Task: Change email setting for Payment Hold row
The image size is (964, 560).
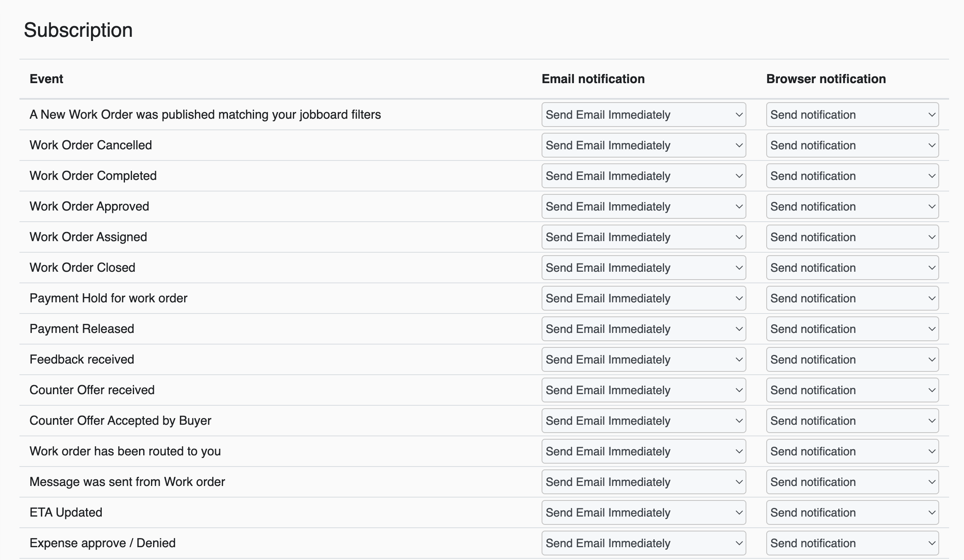Action: pyautogui.click(x=643, y=298)
